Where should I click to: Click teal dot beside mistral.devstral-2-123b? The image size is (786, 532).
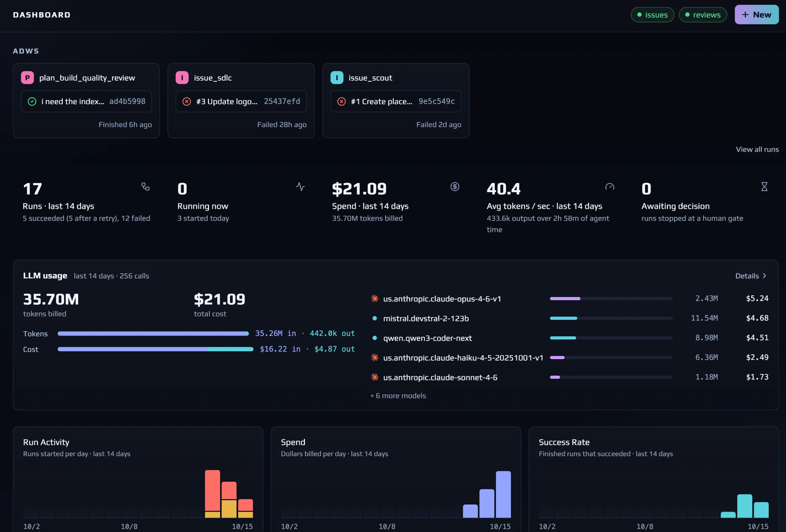point(374,318)
